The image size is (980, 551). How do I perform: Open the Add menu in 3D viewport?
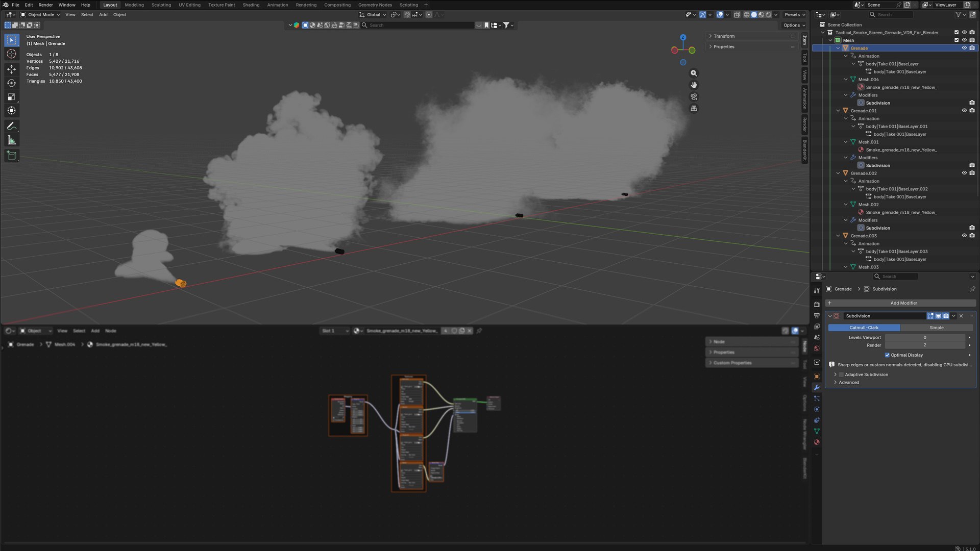pyautogui.click(x=103, y=15)
